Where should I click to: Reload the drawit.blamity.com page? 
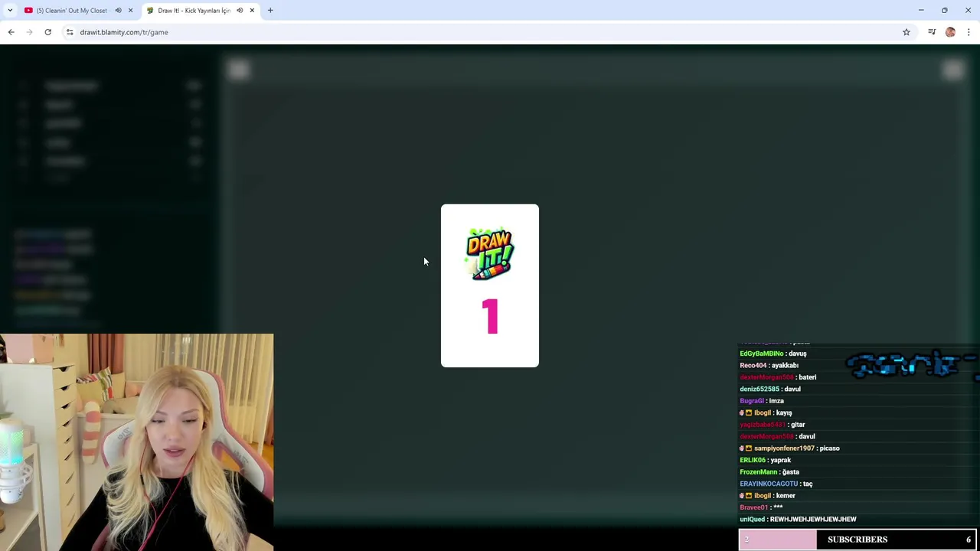click(x=47, y=32)
